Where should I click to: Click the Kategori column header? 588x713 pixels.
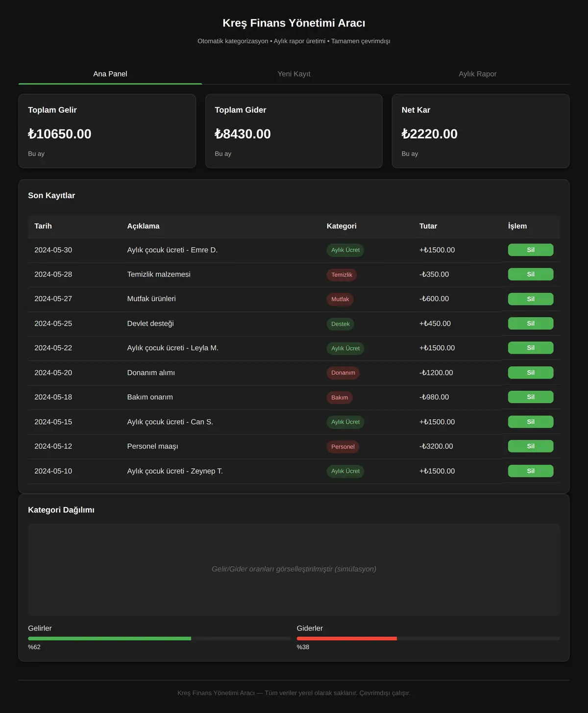[x=342, y=226]
